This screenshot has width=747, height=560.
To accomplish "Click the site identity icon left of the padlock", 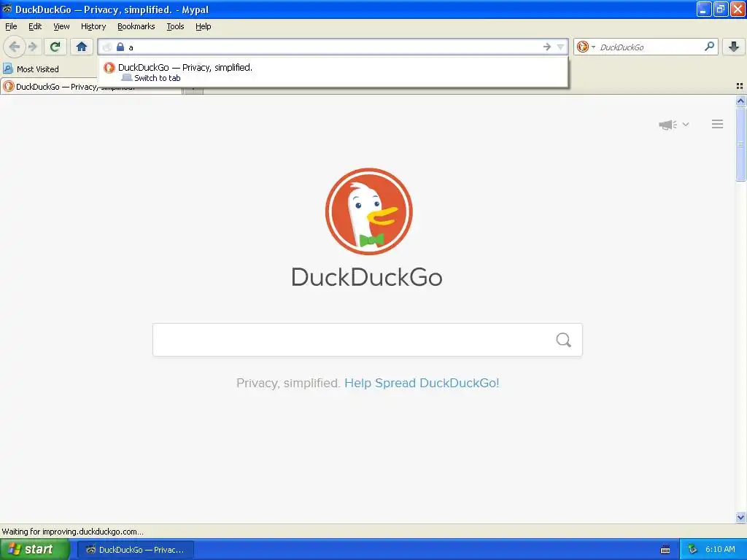I will tap(107, 47).
